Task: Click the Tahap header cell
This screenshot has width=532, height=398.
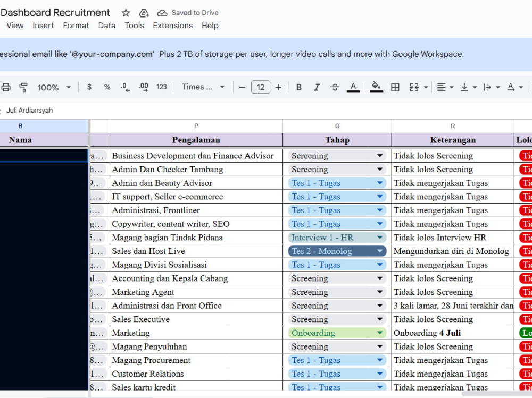Action: coord(337,140)
